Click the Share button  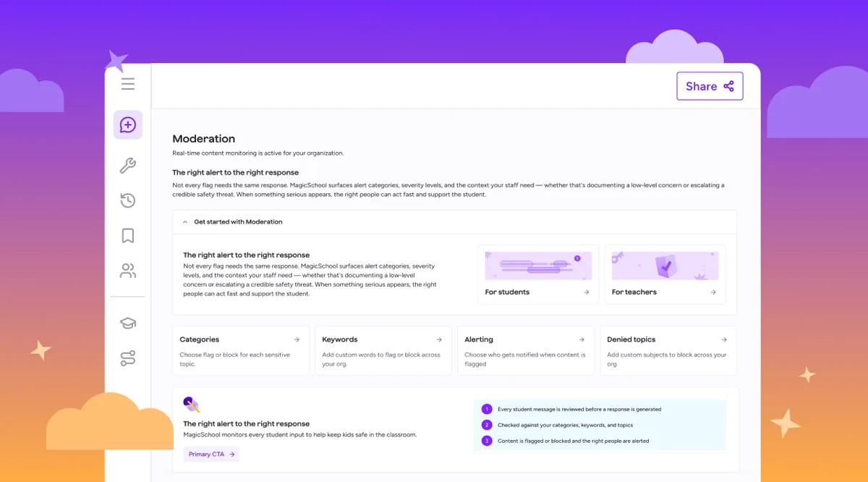point(710,86)
